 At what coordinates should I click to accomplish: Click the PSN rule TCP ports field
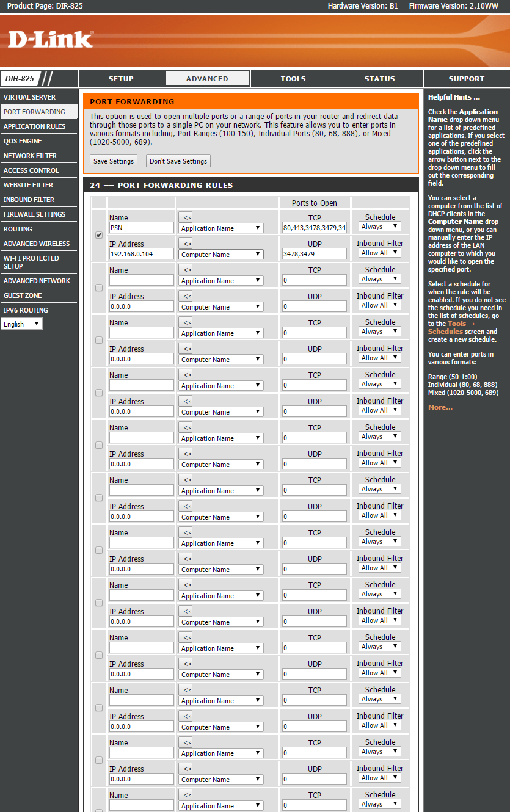click(315, 228)
